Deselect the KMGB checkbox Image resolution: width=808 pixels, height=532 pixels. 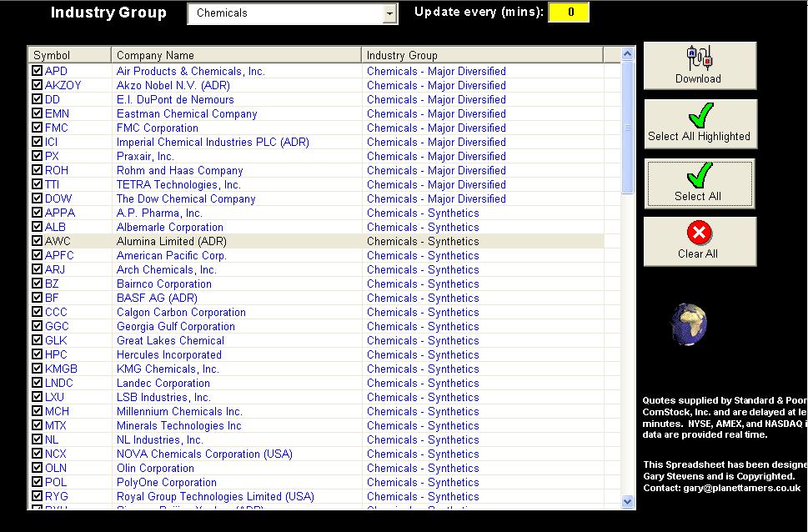[x=38, y=369]
